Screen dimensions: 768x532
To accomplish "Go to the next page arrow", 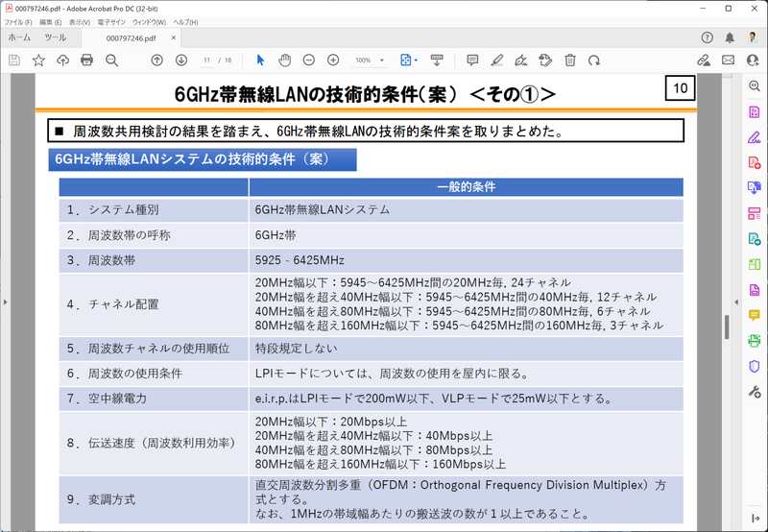I will pos(181,60).
